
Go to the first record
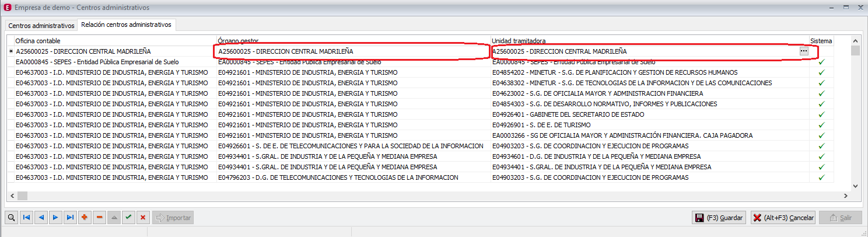click(x=26, y=217)
